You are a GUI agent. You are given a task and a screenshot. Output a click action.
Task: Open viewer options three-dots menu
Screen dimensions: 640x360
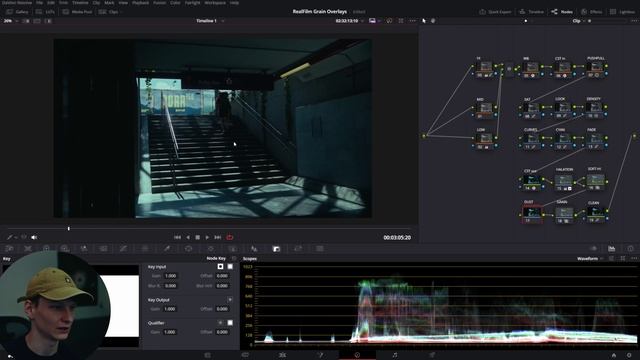click(x=413, y=21)
